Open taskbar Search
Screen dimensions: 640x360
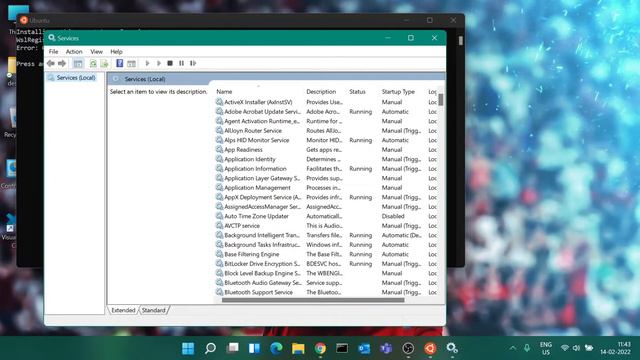pyautogui.click(x=210, y=348)
